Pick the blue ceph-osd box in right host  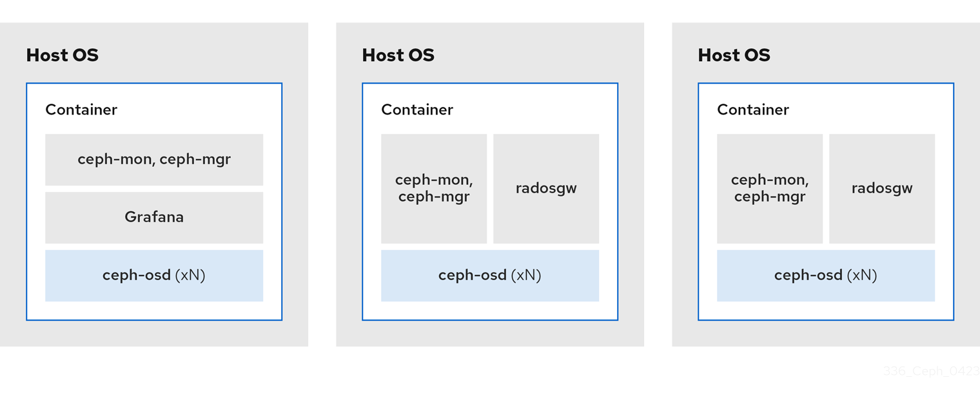pyautogui.click(x=826, y=276)
